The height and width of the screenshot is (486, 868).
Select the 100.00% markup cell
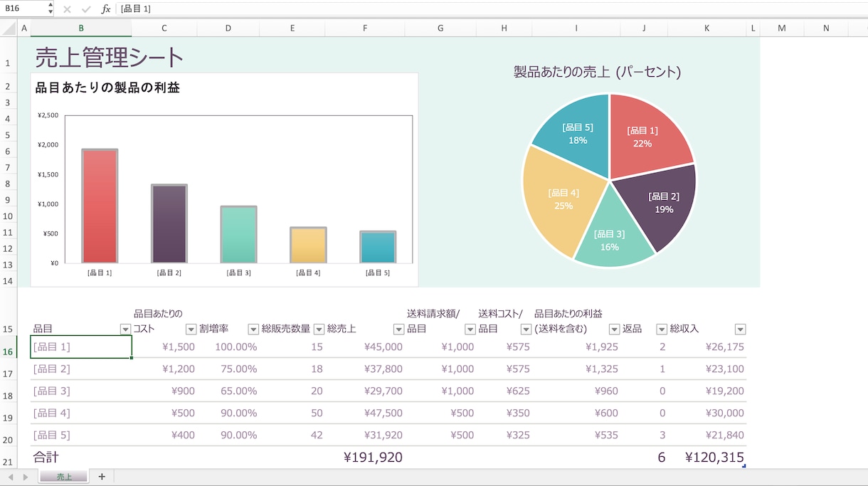(x=228, y=347)
